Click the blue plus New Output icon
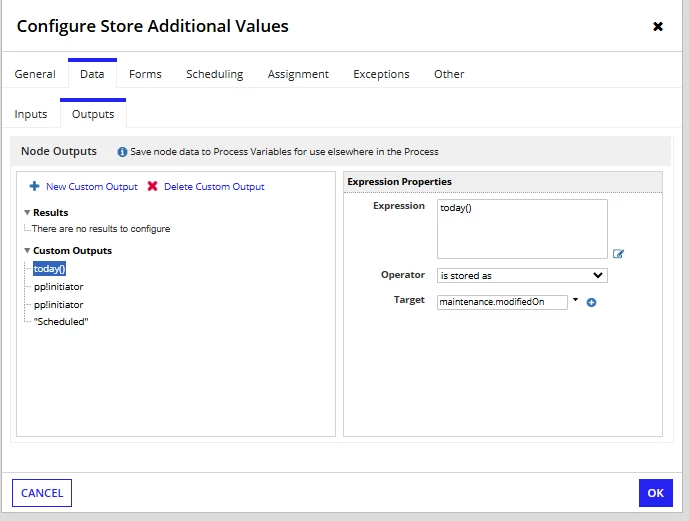689x521 pixels. coord(34,186)
